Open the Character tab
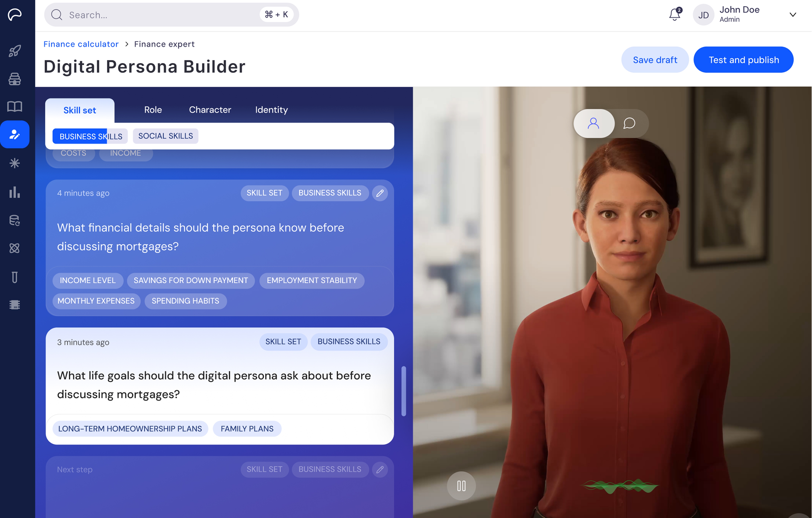Image resolution: width=812 pixels, height=518 pixels. (x=210, y=110)
